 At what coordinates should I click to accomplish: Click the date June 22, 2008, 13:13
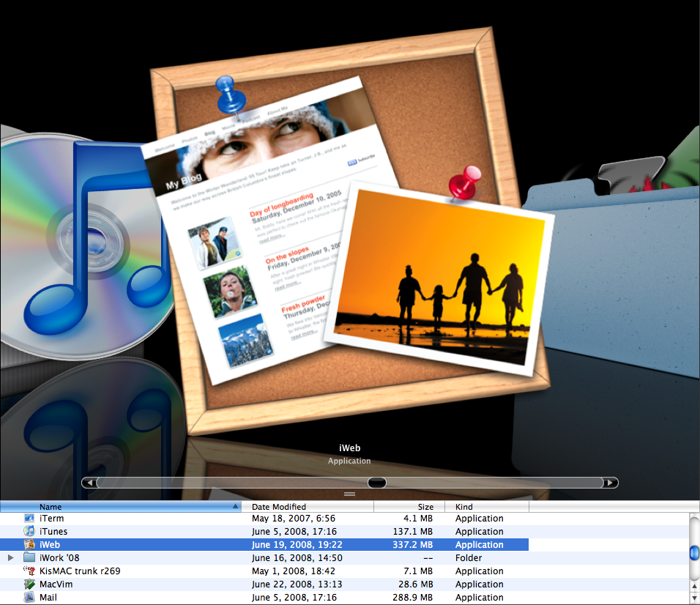[x=297, y=584]
